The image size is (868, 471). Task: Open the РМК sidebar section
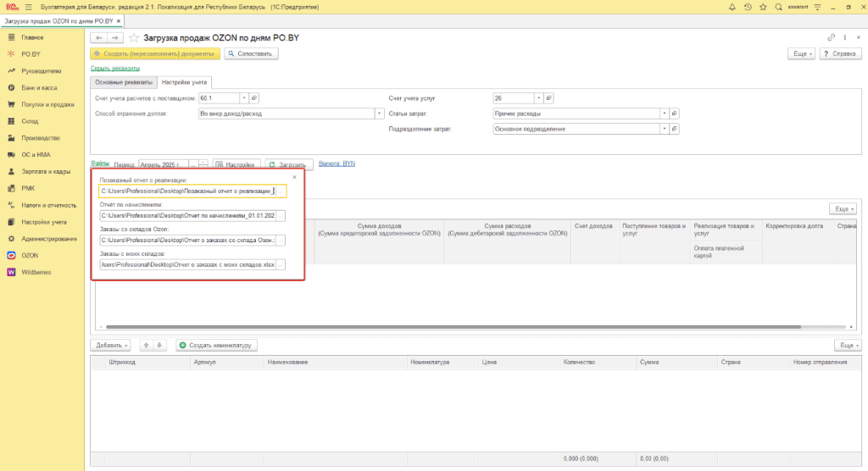point(28,188)
